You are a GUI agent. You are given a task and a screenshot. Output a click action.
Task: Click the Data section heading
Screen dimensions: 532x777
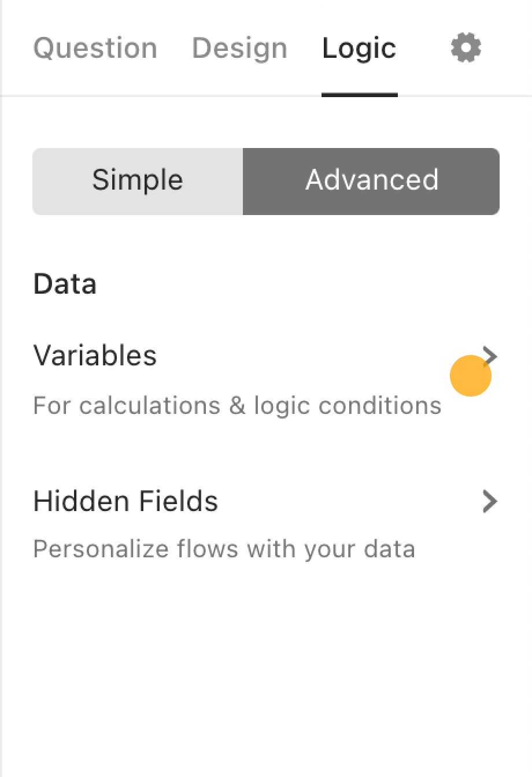[x=65, y=284]
